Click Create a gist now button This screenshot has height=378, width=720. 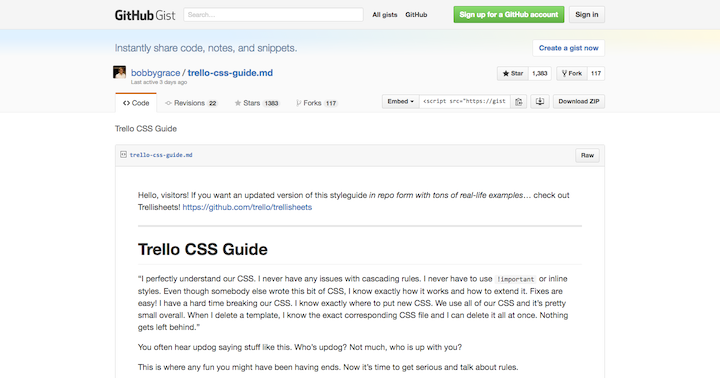click(568, 48)
